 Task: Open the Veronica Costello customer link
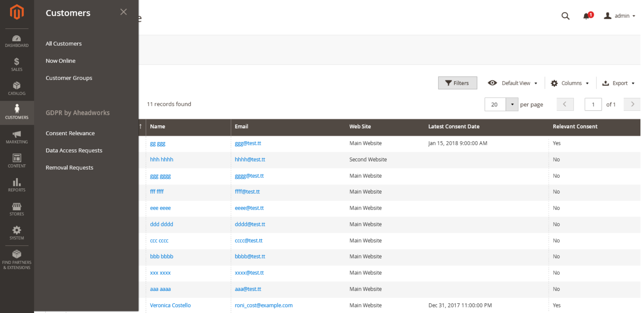pyautogui.click(x=170, y=305)
